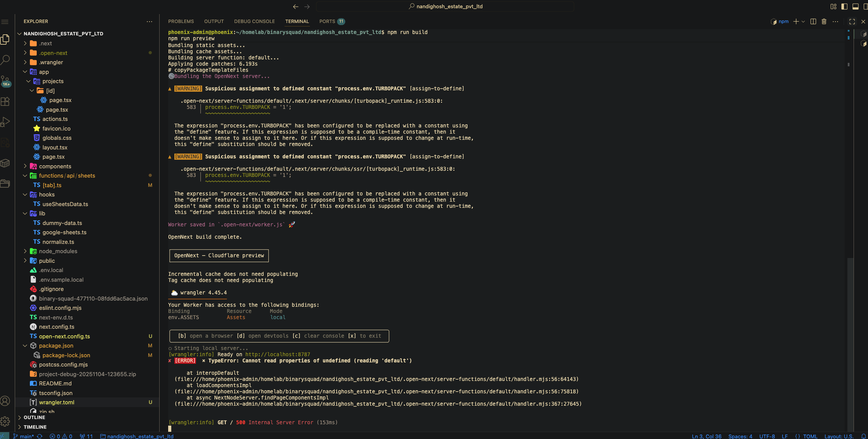
Task: Expand the components folder
Action: (x=55, y=166)
